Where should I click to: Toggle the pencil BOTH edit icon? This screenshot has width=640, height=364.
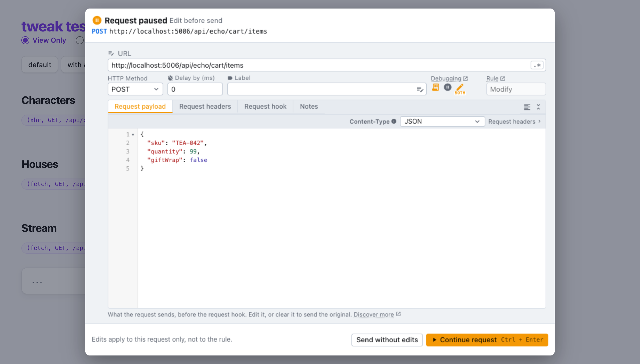(x=460, y=89)
